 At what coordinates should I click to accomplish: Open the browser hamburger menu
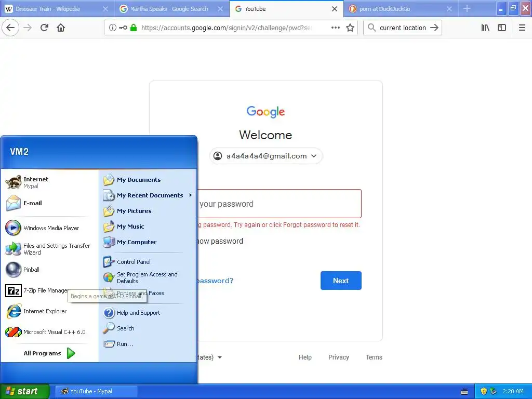[x=522, y=28]
